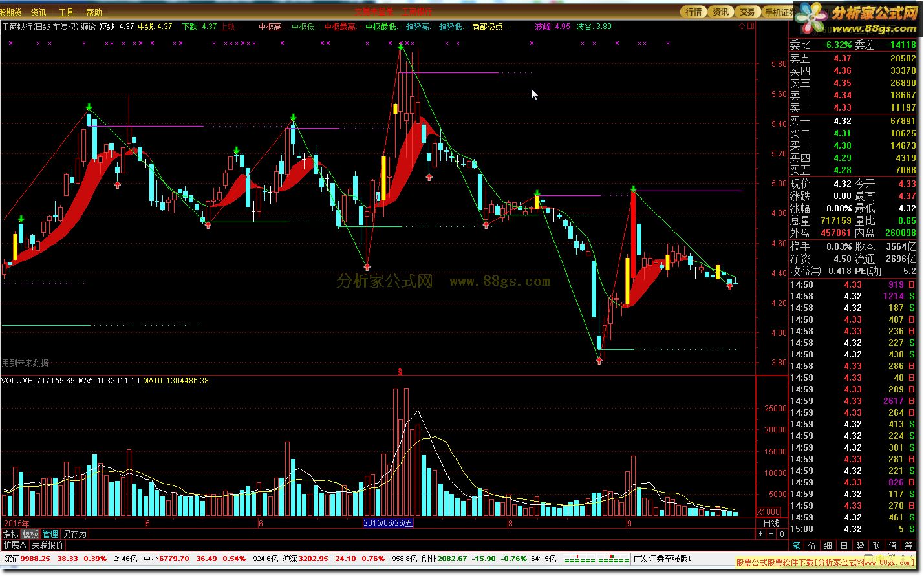The height and width of the screenshot is (576, 924).
Task: Click the 2015年 label on the time axis
Action: [x=16, y=523]
